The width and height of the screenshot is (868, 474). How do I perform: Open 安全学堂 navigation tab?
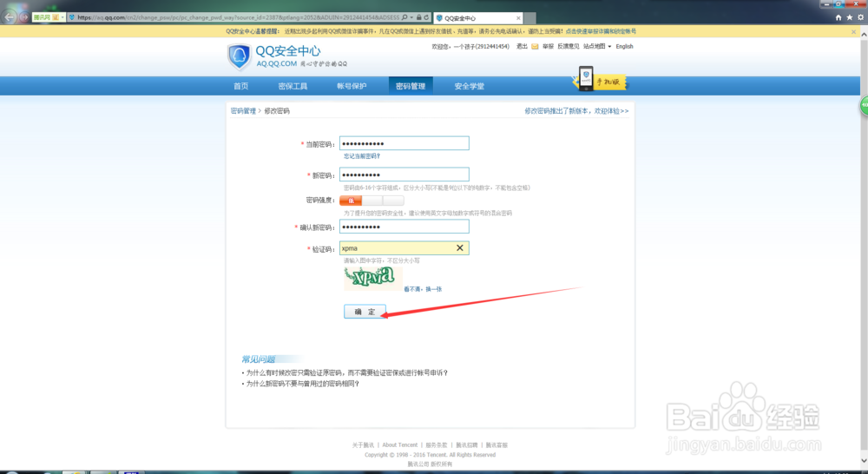coord(470,86)
